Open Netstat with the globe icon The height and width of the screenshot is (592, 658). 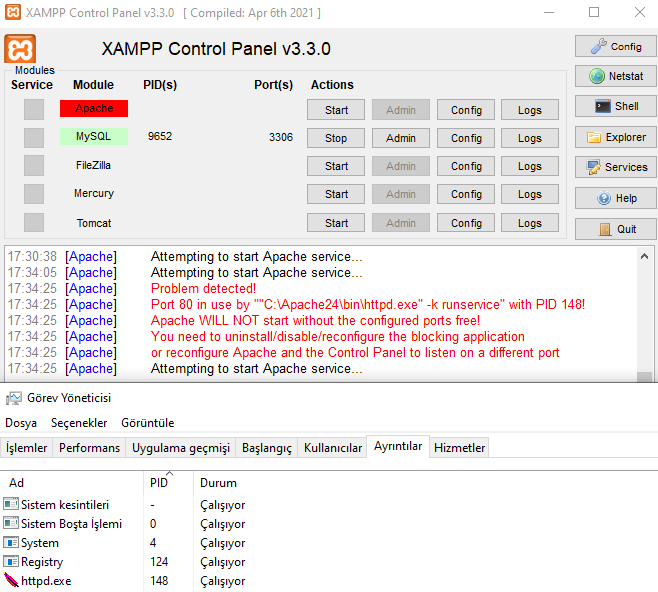pyautogui.click(x=616, y=76)
